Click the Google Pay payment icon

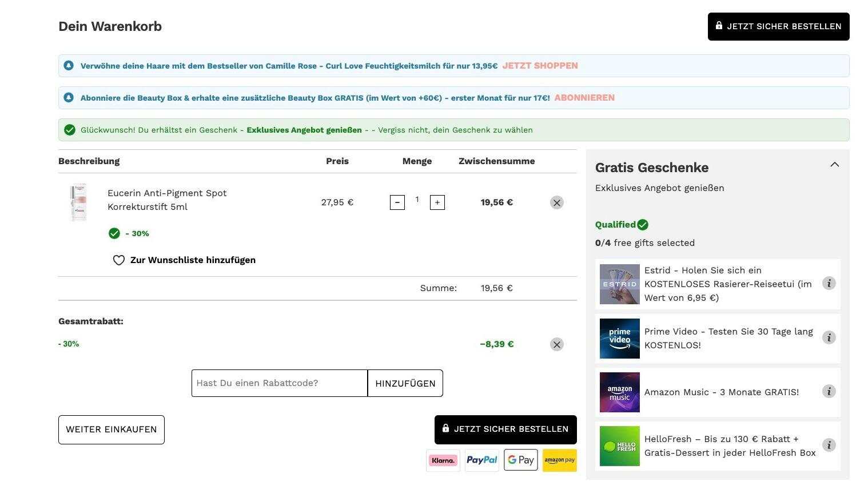click(521, 460)
